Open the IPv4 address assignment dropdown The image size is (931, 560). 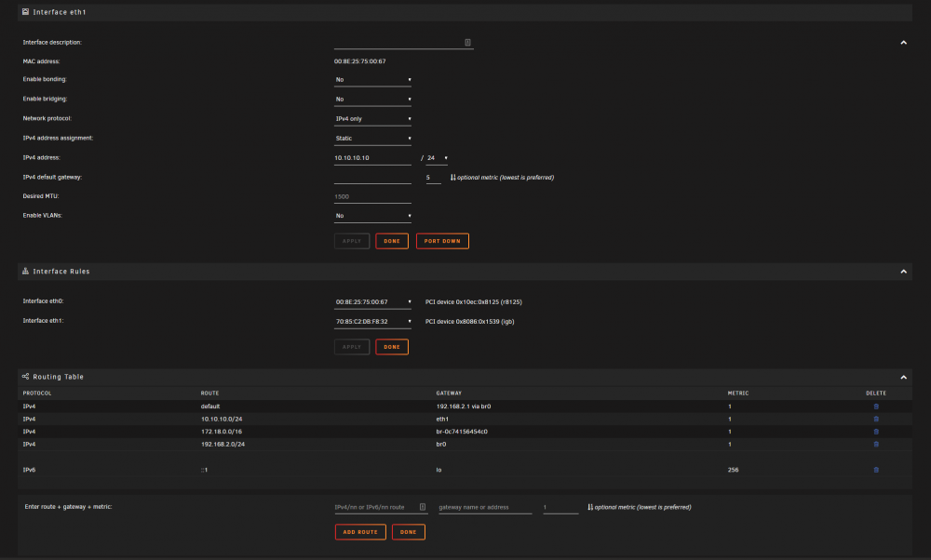tap(373, 139)
